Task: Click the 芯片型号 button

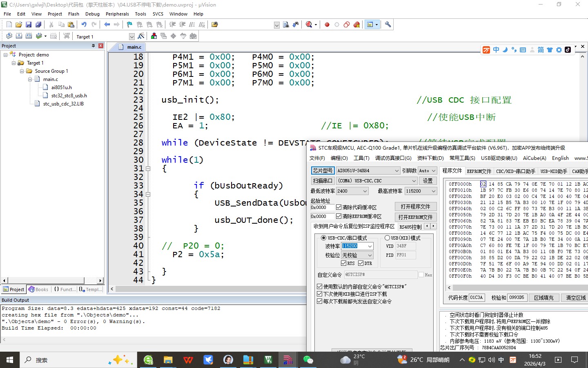Action: pyautogui.click(x=323, y=171)
